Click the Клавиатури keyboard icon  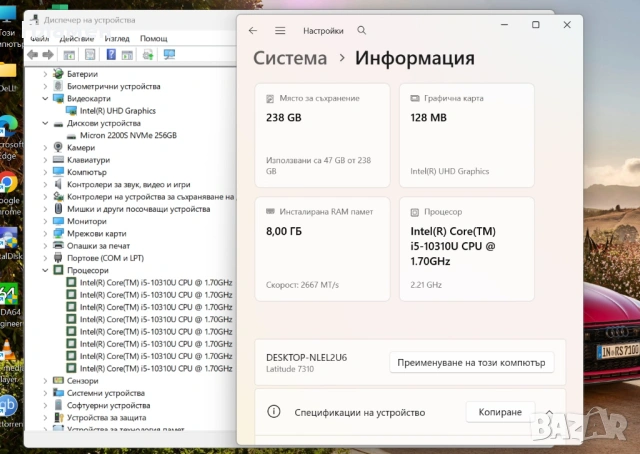[x=58, y=160]
